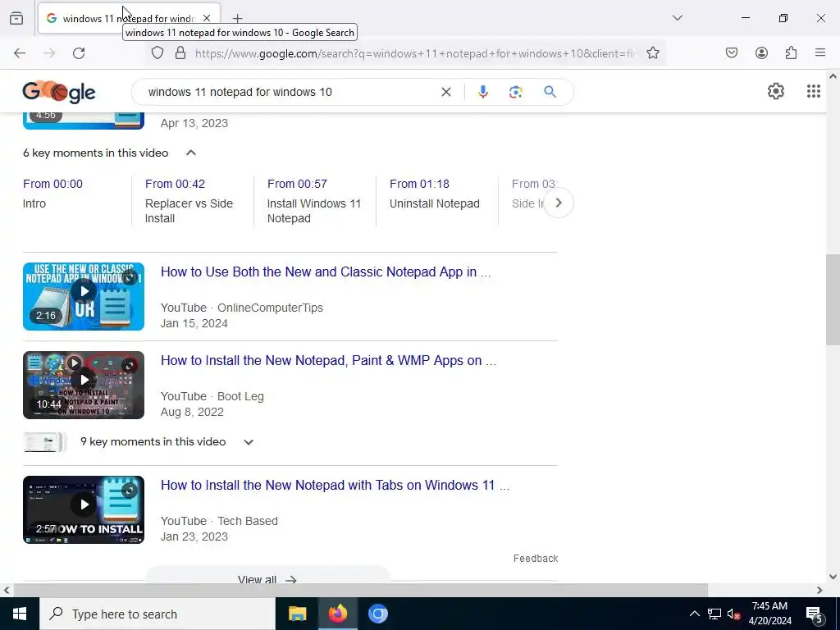This screenshot has height=630, width=840.
Task: Click the tracking protection shield icon
Action: pyautogui.click(x=157, y=53)
